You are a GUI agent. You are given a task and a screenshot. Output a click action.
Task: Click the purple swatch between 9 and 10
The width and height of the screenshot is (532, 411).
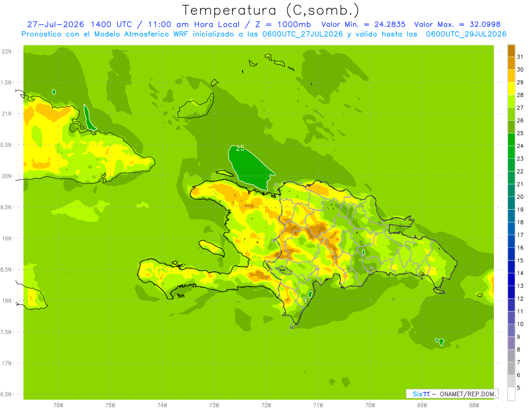511,330
